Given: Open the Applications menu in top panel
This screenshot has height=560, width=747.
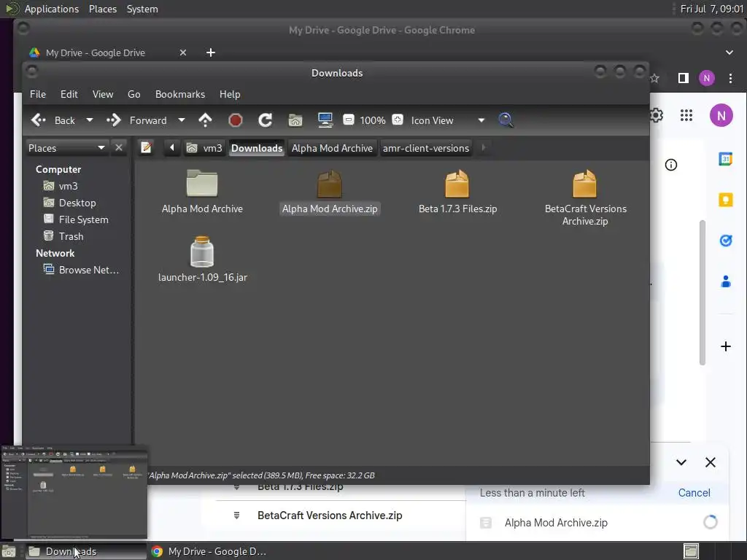Looking at the screenshot, I should pyautogui.click(x=52, y=9).
